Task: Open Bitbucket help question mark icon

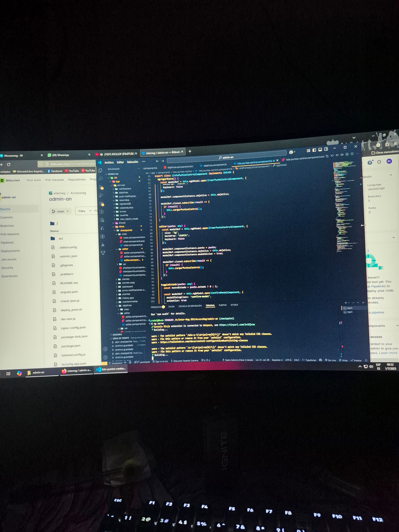Action: pos(370,163)
